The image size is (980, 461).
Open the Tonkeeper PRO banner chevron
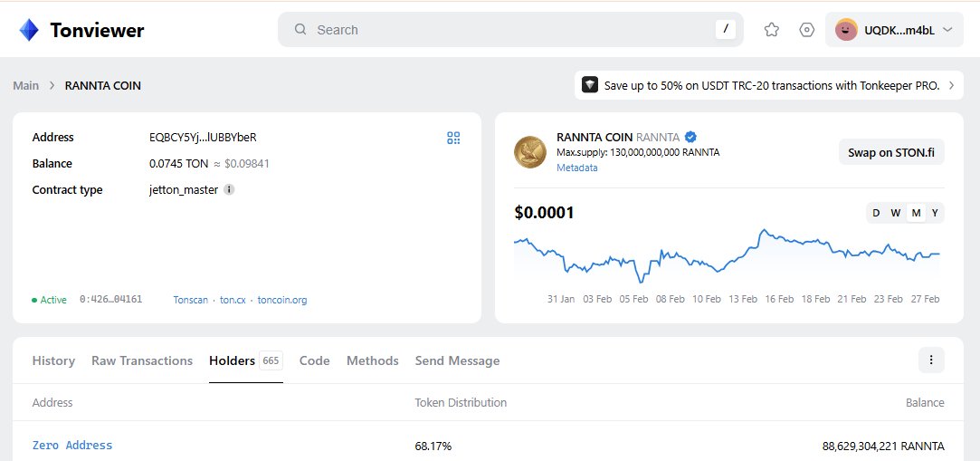coord(951,85)
